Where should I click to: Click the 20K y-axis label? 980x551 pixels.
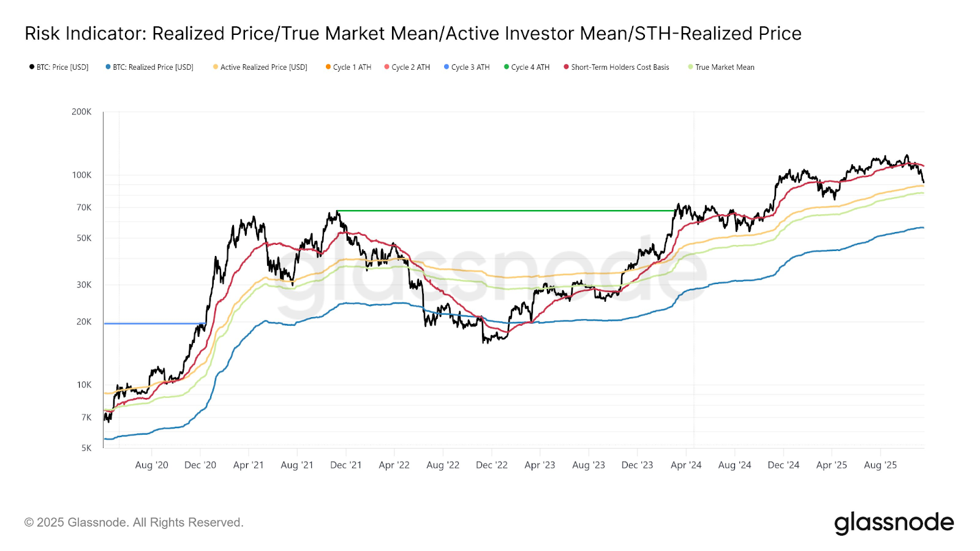(83, 322)
